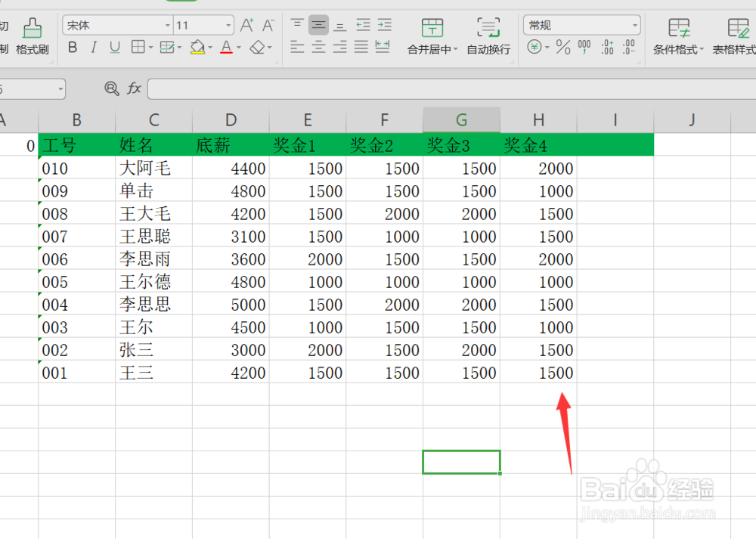Open the font name 宋体 dropdown
The image size is (756, 539).
(x=167, y=25)
